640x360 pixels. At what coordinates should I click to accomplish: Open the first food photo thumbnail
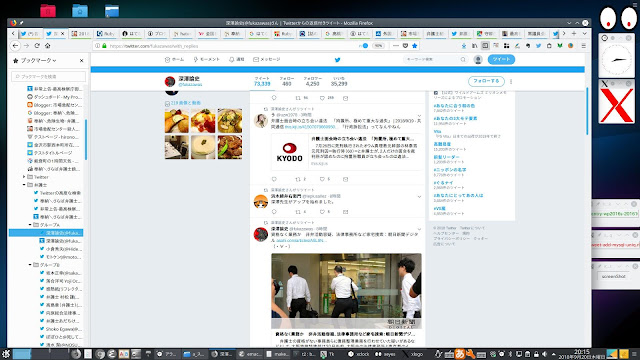(176, 121)
